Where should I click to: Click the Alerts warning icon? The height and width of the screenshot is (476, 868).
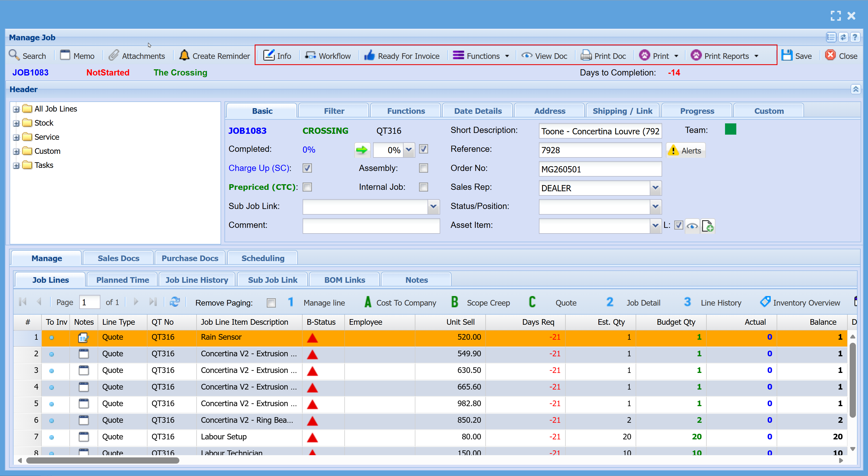[x=673, y=150]
